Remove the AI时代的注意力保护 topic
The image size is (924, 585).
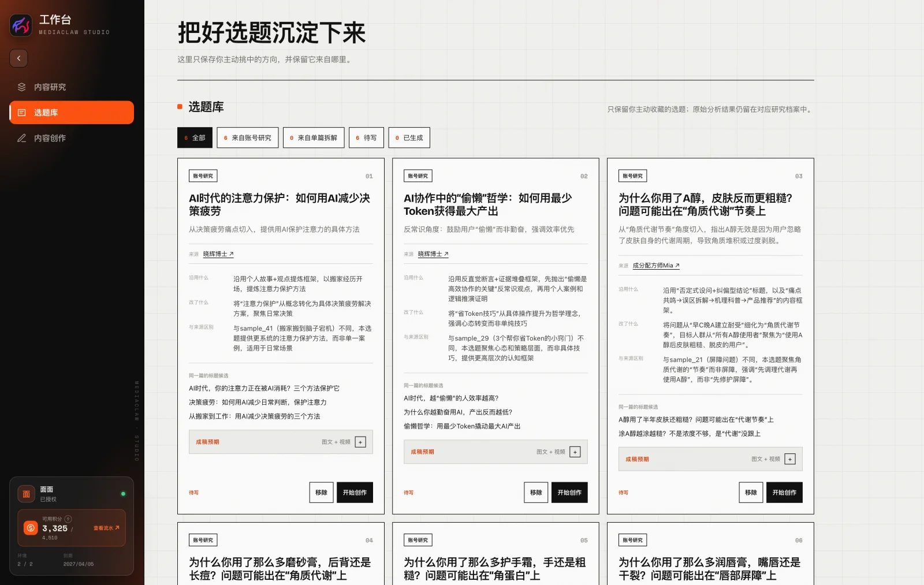[x=322, y=493]
